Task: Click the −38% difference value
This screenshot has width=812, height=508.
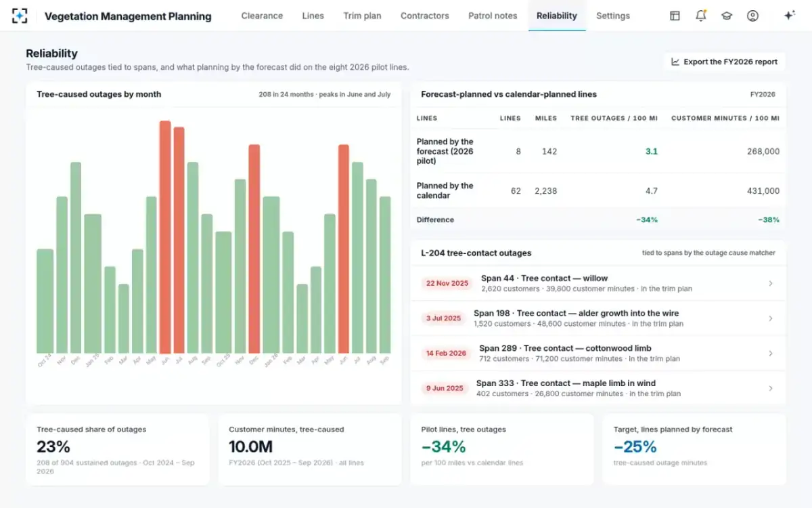Action: click(768, 219)
